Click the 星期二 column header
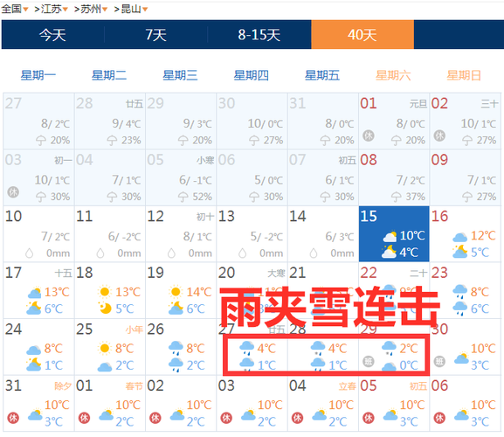The image size is (504, 437). tap(109, 75)
